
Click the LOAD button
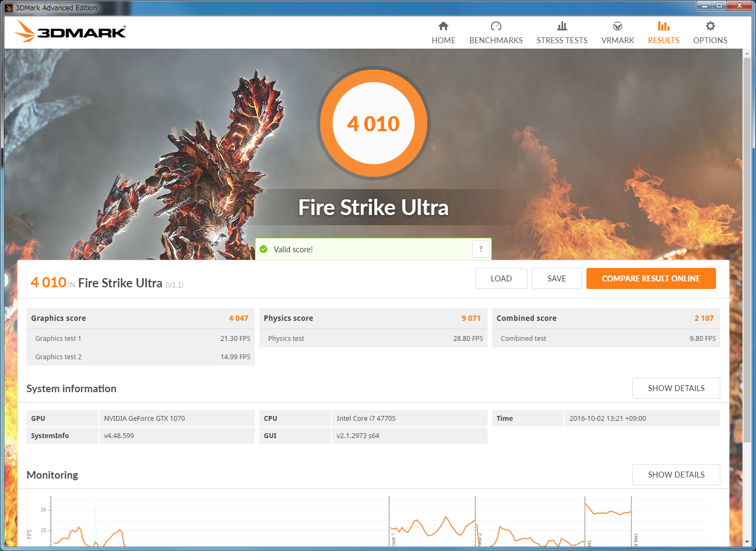coord(501,279)
